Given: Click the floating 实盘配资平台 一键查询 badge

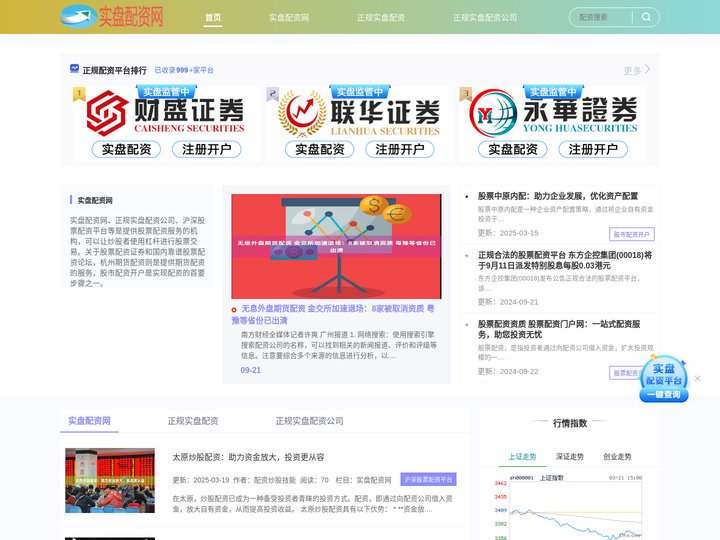Looking at the screenshot, I should coord(664,379).
